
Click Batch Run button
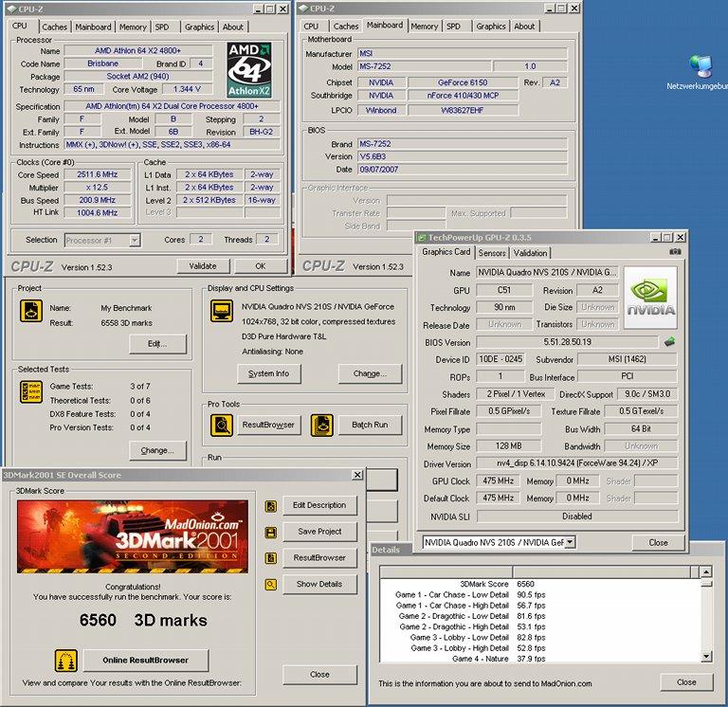(370, 425)
